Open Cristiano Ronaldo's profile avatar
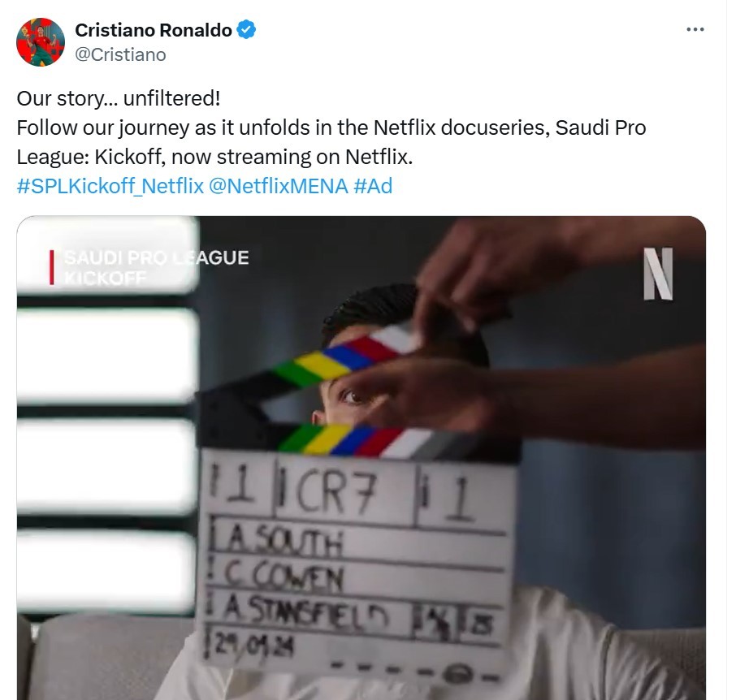The height and width of the screenshot is (700, 749). pyautogui.click(x=41, y=42)
